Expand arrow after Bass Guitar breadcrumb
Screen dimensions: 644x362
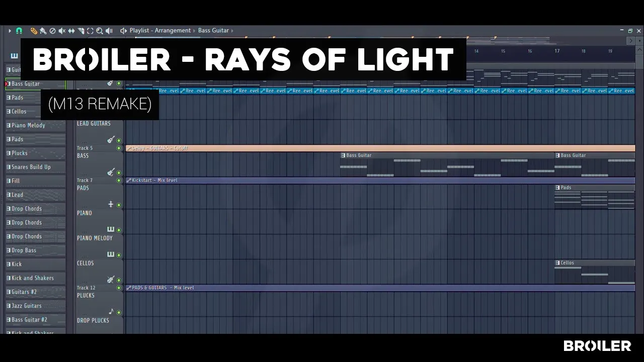click(x=233, y=31)
